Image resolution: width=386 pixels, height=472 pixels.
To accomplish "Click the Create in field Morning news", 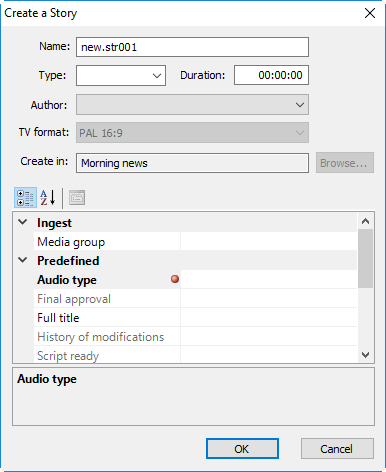I will (192, 163).
